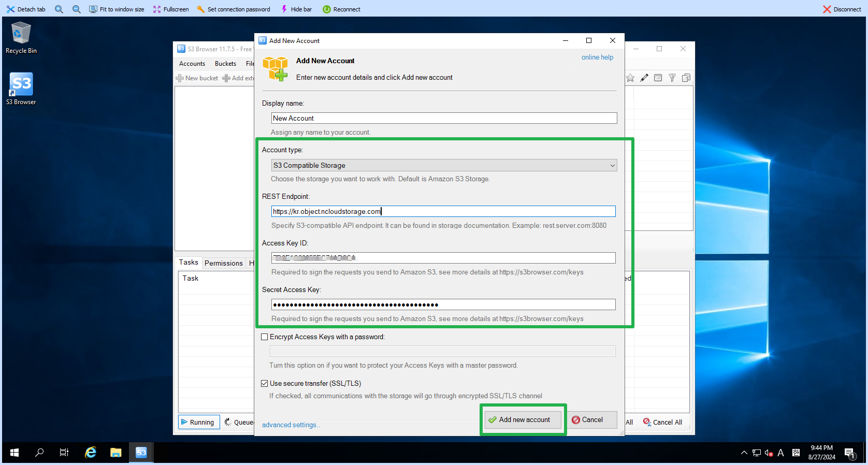The image size is (868, 465).
Task: Open the online help link
Action: (x=597, y=57)
